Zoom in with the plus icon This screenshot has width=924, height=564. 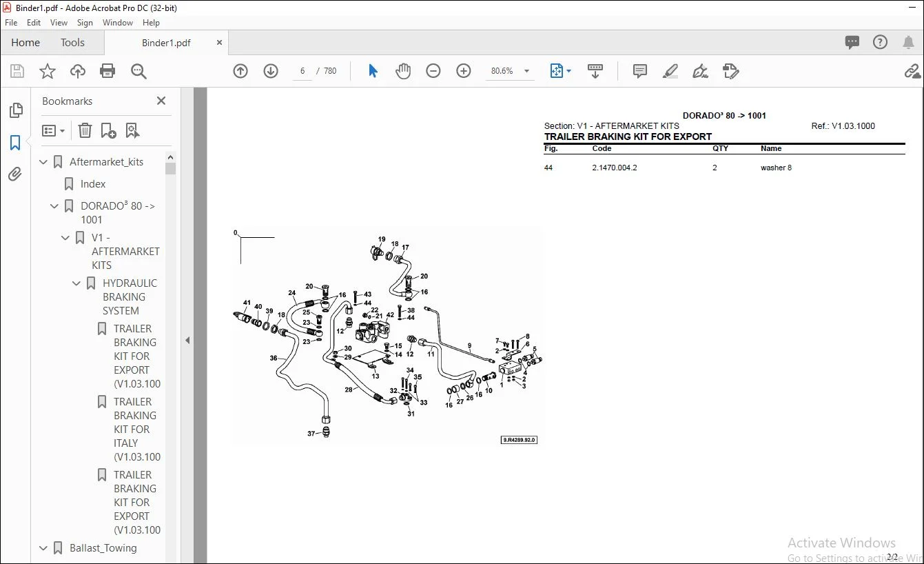click(x=464, y=71)
